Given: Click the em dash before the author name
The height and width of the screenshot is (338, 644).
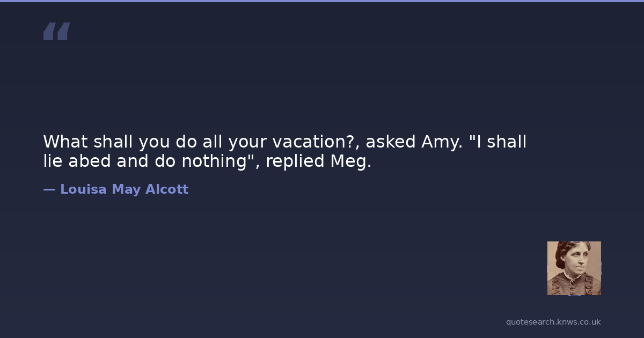Looking at the screenshot, I should click(49, 189).
